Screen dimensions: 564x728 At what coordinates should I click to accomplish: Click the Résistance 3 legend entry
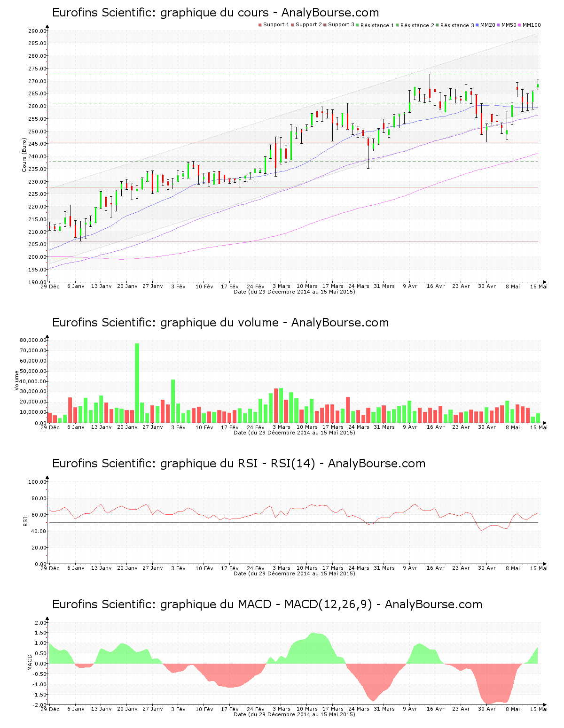tap(457, 25)
